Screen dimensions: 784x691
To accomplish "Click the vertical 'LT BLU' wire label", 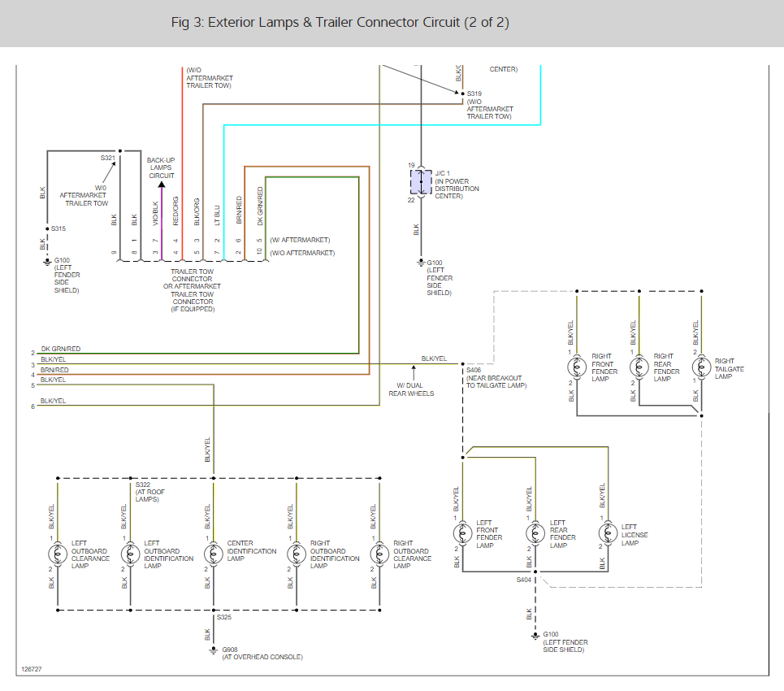I will coord(217,215).
